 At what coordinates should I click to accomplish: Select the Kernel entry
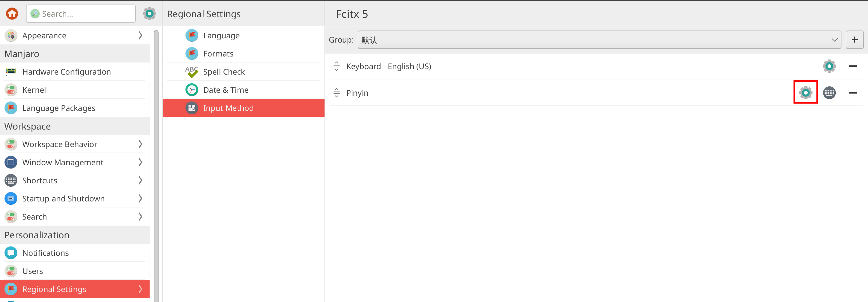[75, 90]
